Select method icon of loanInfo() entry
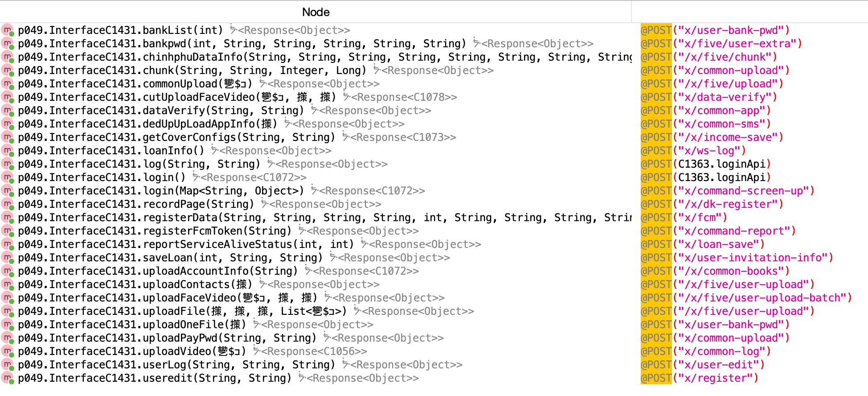Image resolution: width=868 pixels, height=396 pixels. 8,151
